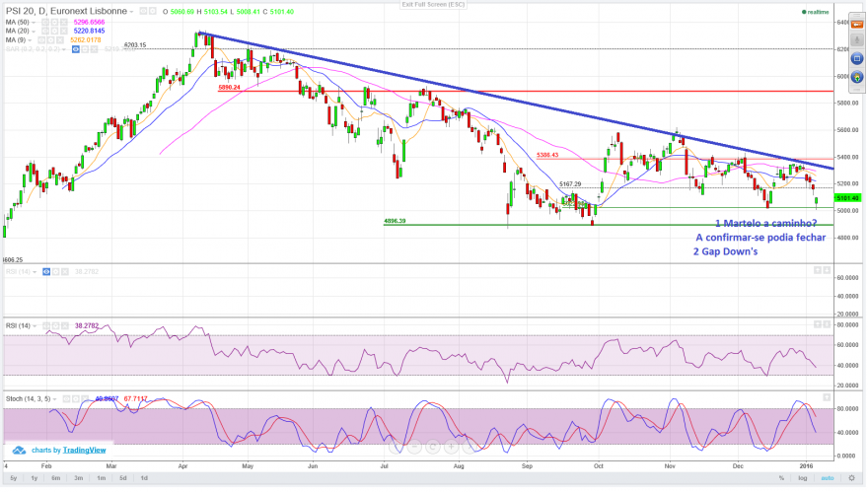This screenshot has width=868, height=492.
Task: Show the hidden SAR indicator via eye icon
Action: point(76,49)
